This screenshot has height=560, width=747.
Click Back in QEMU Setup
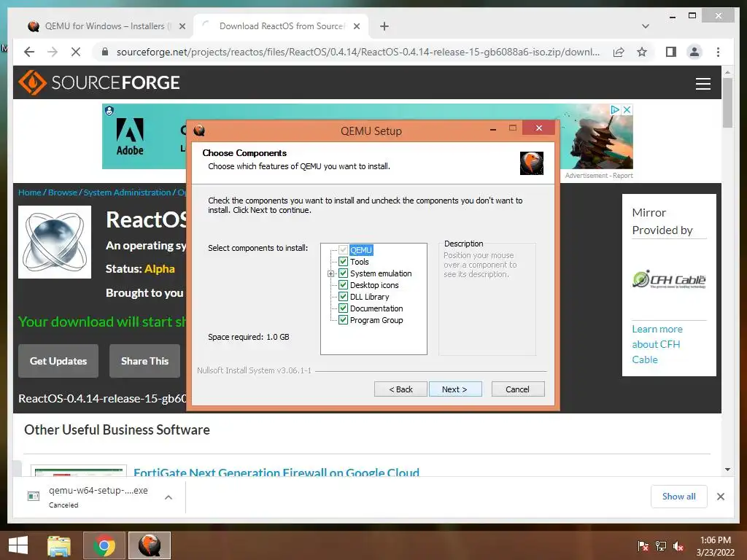pos(400,389)
